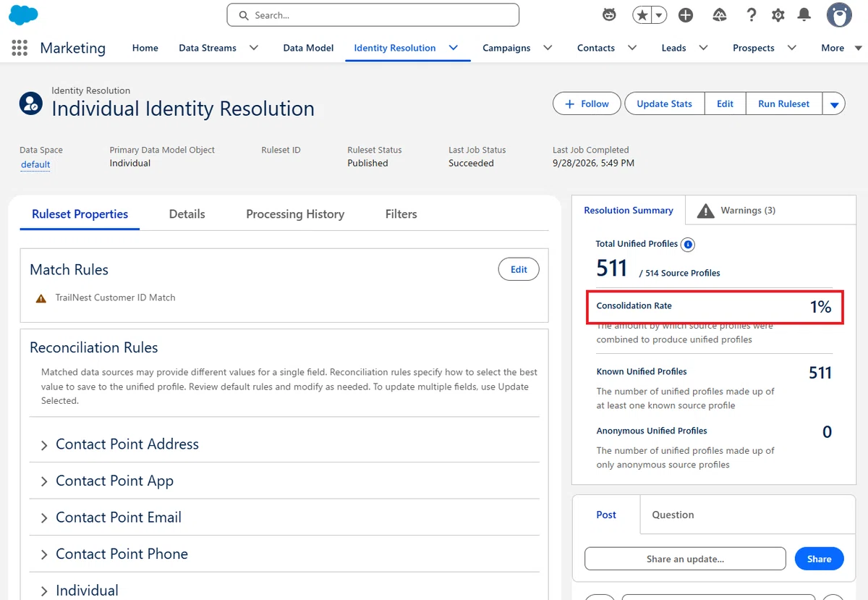Open the user avatar profile menu
The width and height of the screenshot is (868, 600).
(839, 14)
